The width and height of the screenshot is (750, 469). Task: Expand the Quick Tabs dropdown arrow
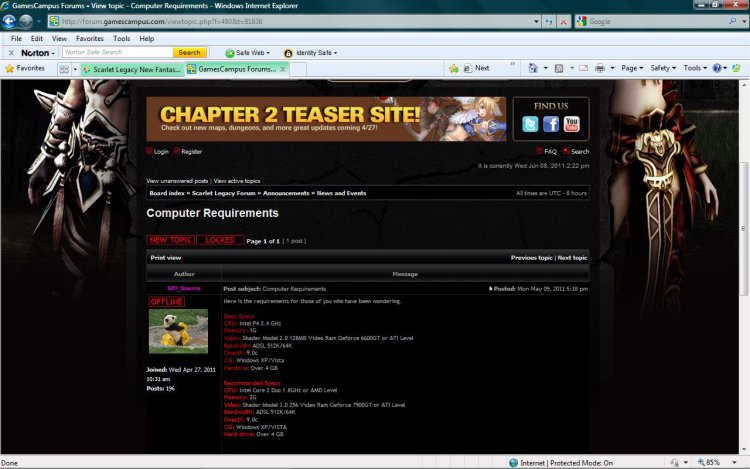[75, 70]
